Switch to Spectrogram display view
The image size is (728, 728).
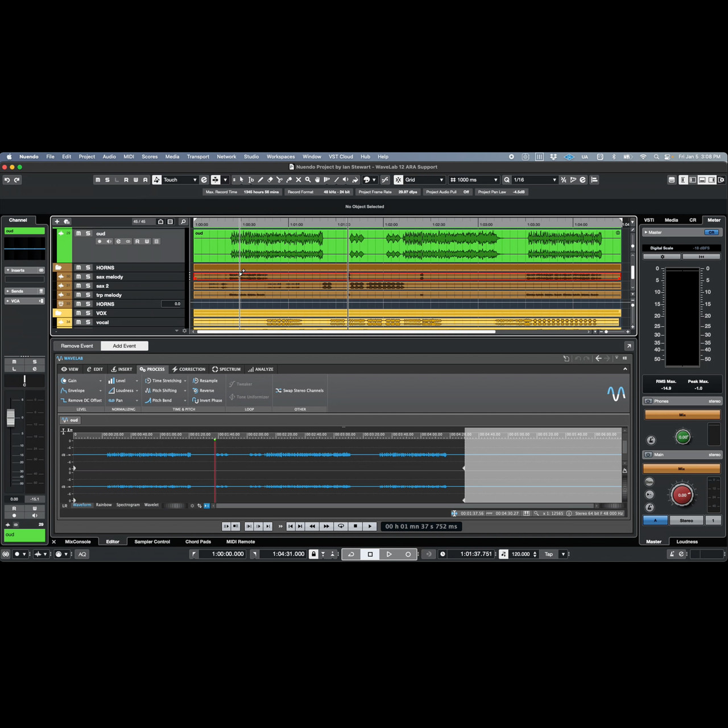pos(128,505)
